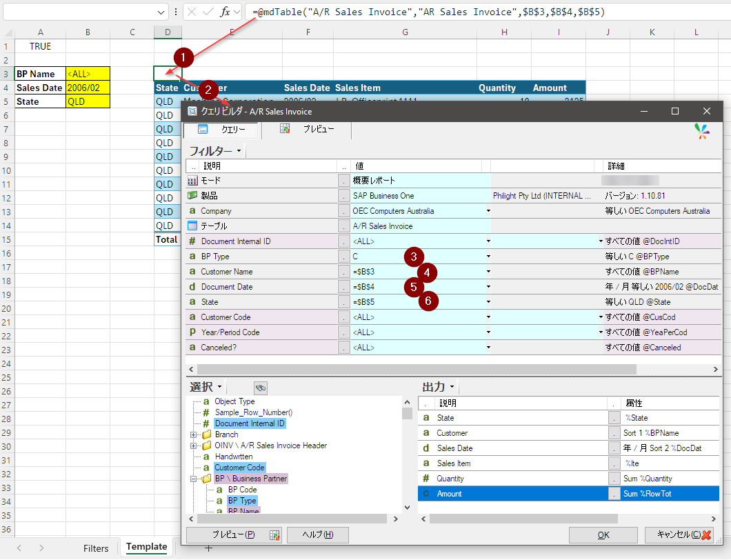This screenshot has width=731, height=560.
Task: Click the BP Business Partner folder icon
Action: [206, 479]
